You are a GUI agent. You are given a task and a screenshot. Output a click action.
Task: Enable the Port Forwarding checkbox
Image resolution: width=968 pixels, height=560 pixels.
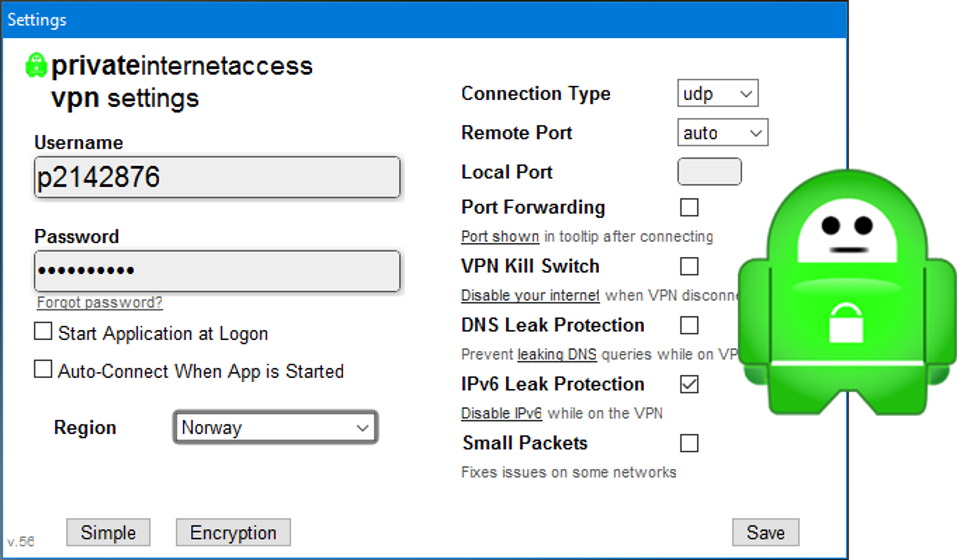(x=689, y=207)
